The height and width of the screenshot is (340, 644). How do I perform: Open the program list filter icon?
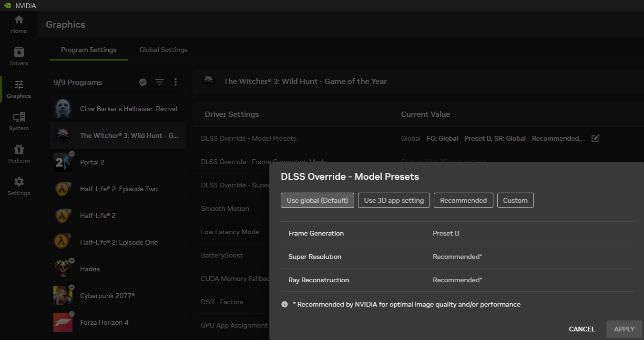(x=159, y=82)
